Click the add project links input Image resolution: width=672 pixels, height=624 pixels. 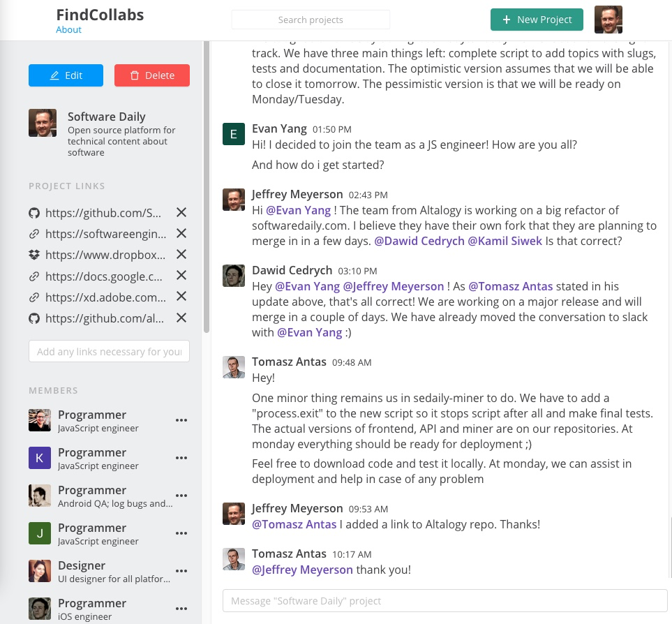pyautogui.click(x=109, y=352)
